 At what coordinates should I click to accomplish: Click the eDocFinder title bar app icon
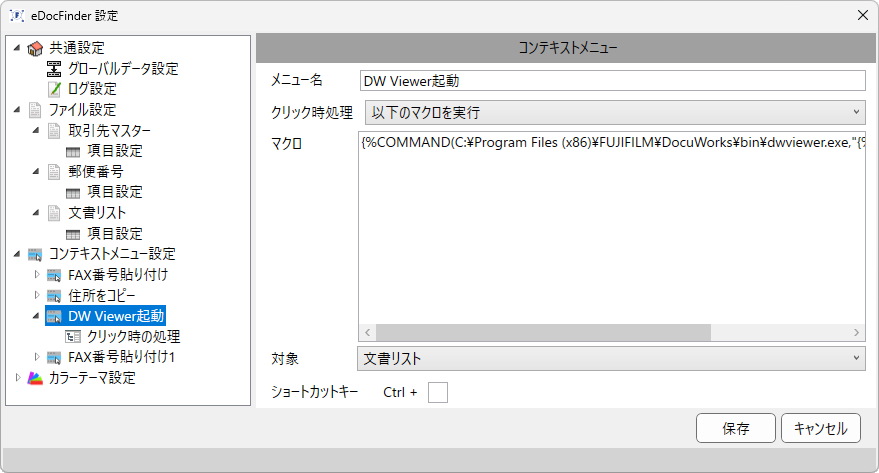[x=17, y=16]
